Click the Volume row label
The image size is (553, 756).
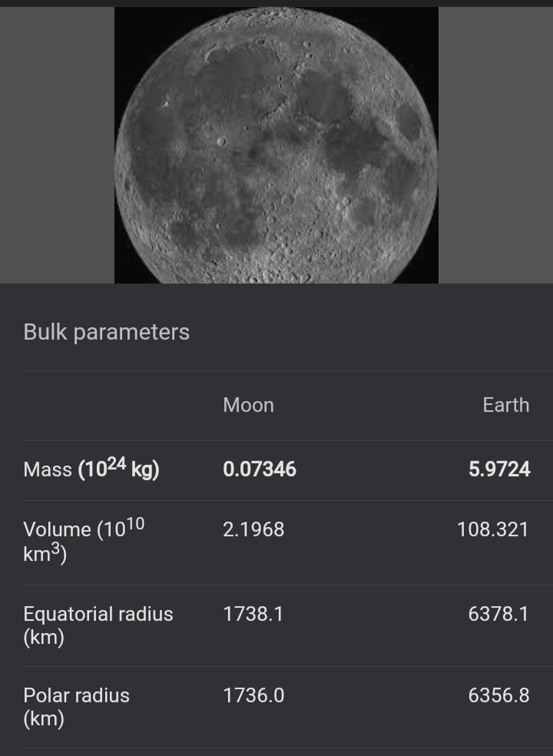point(84,541)
